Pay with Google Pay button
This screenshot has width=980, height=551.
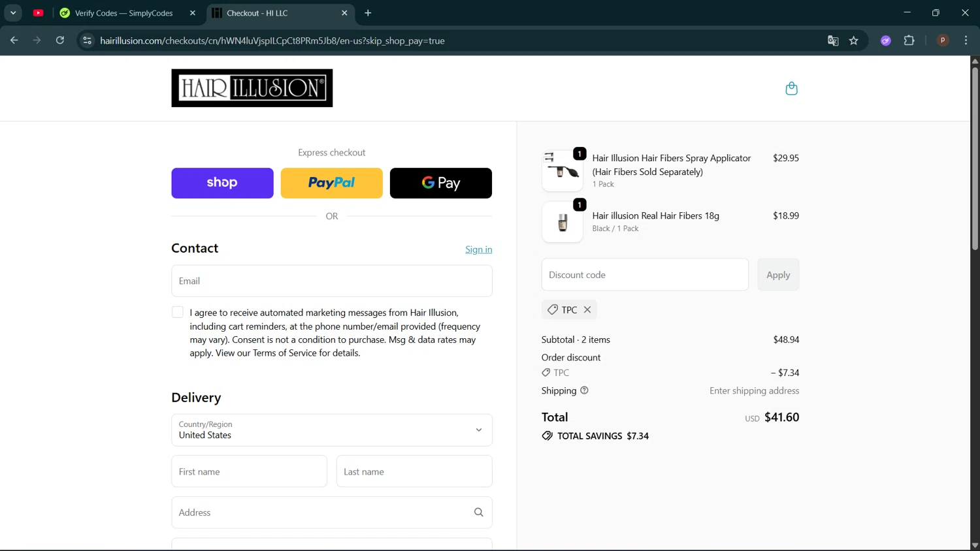click(x=441, y=183)
